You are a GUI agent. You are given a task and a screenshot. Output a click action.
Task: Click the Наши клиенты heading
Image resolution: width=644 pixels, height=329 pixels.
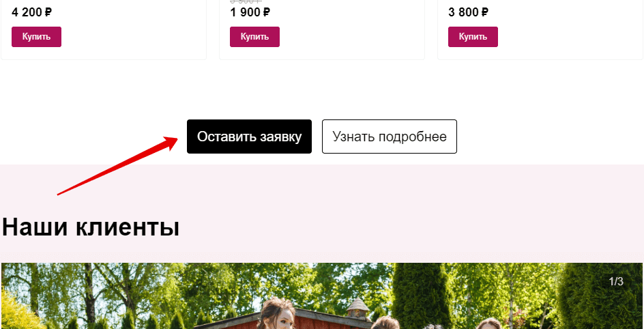point(91,227)
